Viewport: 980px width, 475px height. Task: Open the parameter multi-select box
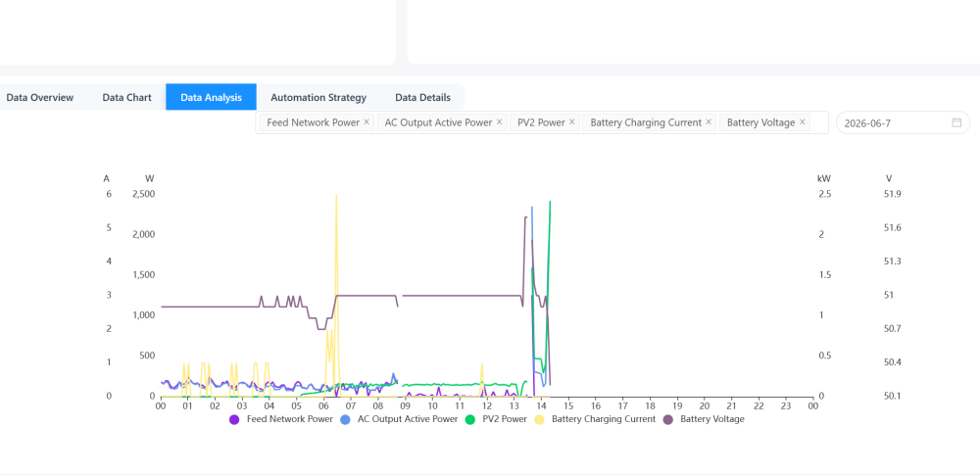(542, 122)
